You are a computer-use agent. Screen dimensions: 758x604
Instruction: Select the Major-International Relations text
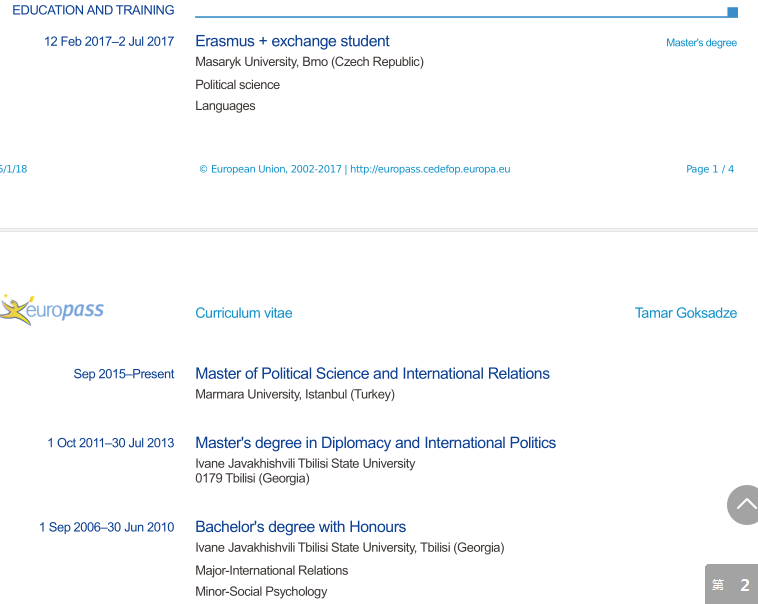click(271, 570)
